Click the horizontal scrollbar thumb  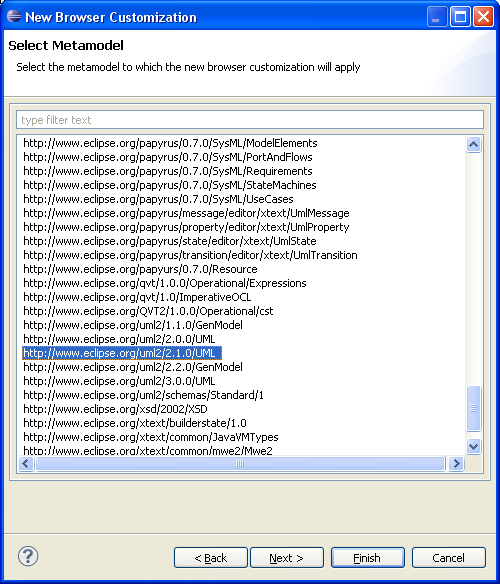240,463
